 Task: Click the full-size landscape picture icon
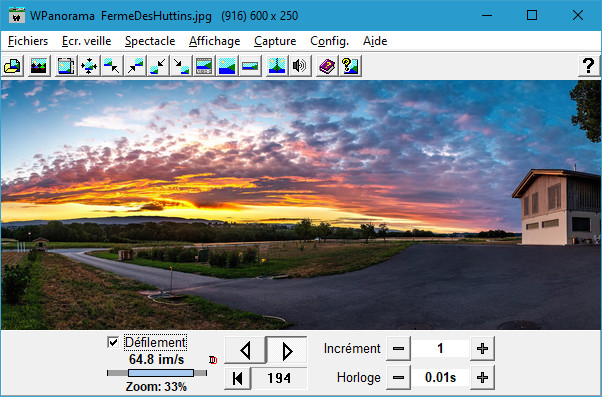[227, 66]
